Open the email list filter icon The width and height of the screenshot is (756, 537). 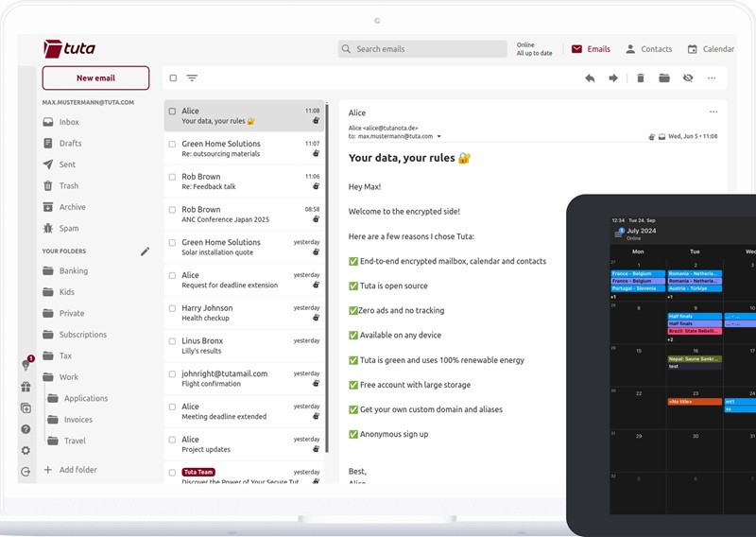coord(192,78)
